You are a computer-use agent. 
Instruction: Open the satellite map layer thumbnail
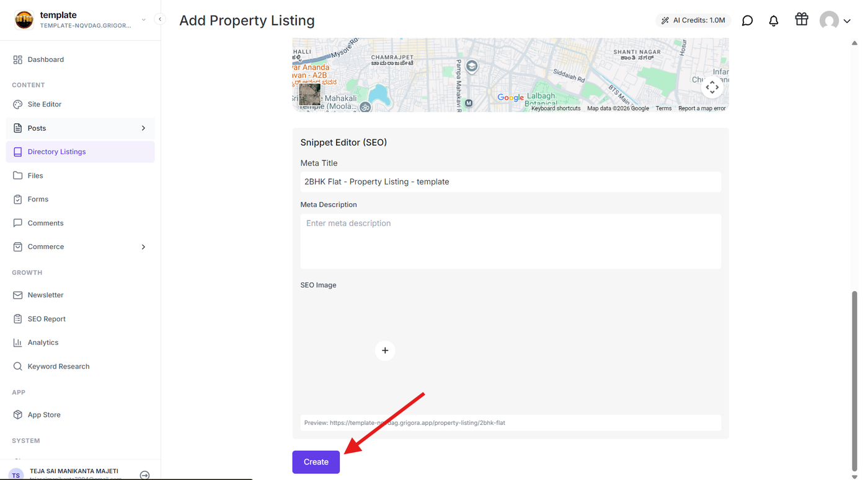point(310,94)
